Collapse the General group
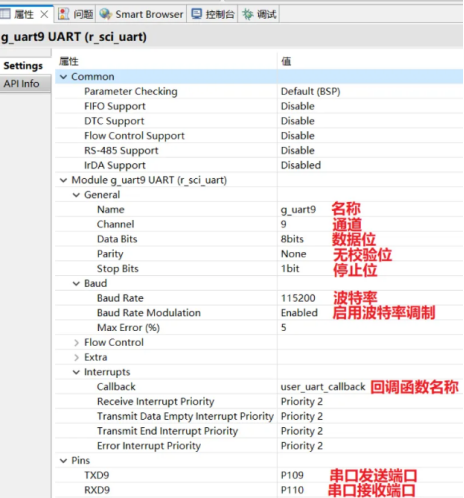This screenshot has height=498, width=464. [76, 195]
